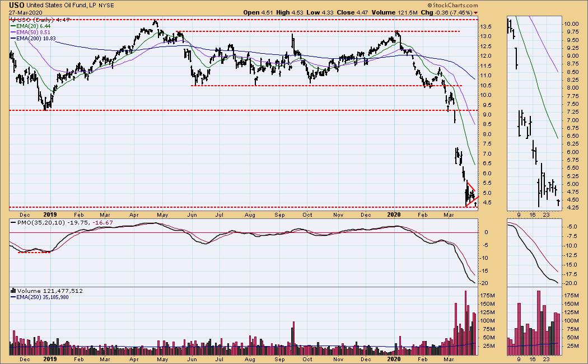Click the 'EMA(20) 6.44' legend text
The image size is (588, 364).
click(x=33, y=26)
